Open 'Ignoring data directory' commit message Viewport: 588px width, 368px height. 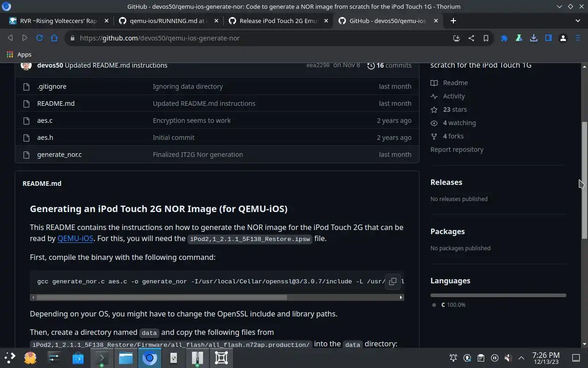pyautogui.click(x=187, y=86)
